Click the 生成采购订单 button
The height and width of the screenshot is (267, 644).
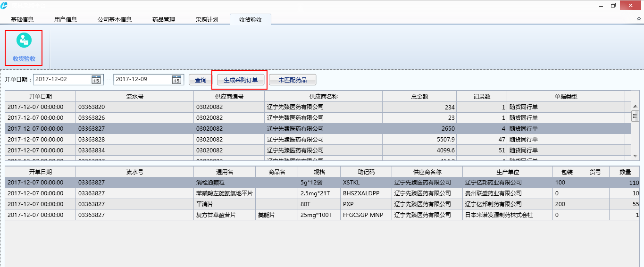pos(241,80)
